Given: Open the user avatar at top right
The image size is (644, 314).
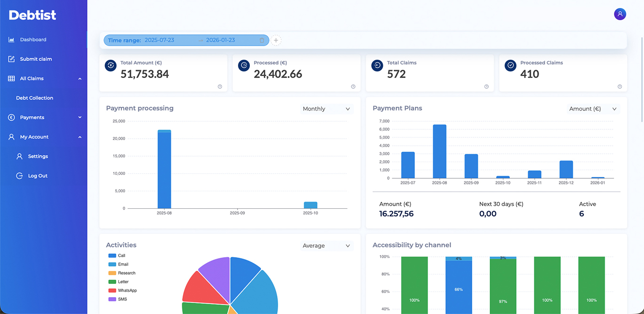Looking at the screenshot, I should pos(620,14).
